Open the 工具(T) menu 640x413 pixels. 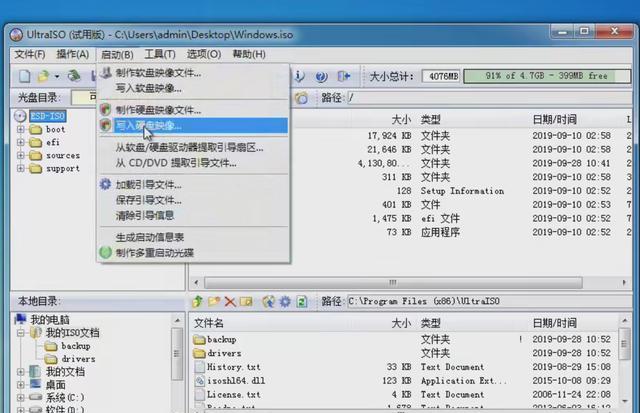tap(160, 54)
